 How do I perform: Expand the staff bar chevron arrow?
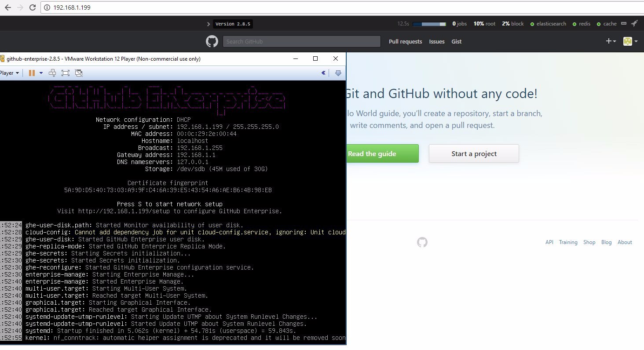point(209,24)
